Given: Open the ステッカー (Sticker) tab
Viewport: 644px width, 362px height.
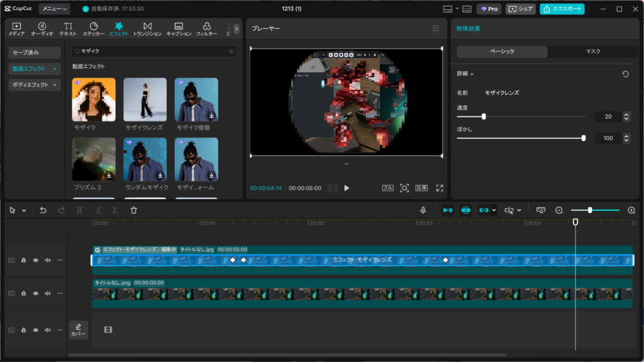Looking at the screenshot, I should (x=94, y=29).
